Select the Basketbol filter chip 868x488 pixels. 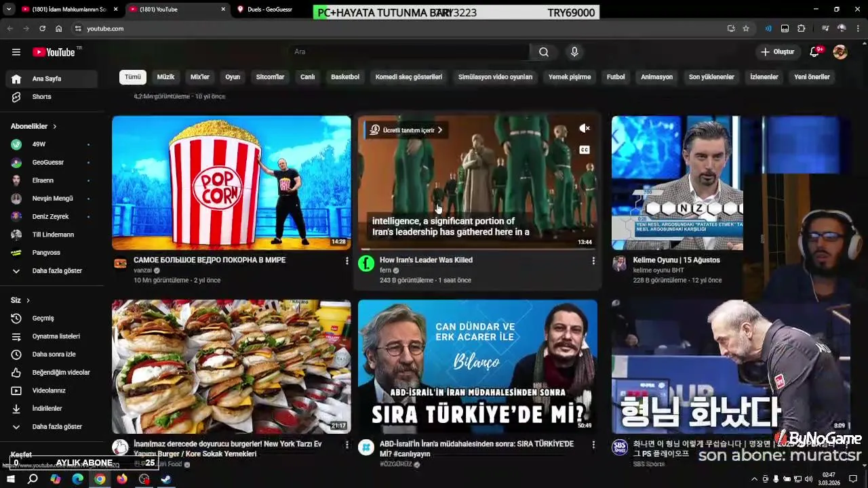coord(345,77)
